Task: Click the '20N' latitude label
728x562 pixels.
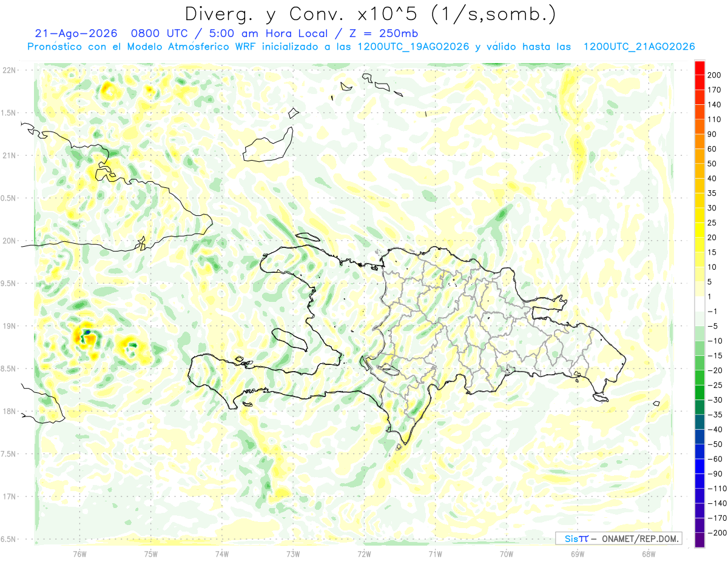Action: [x=8, y=241]
